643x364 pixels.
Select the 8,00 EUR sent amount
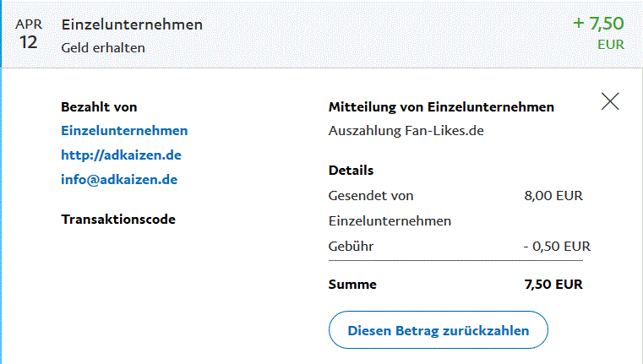point(553,196)
